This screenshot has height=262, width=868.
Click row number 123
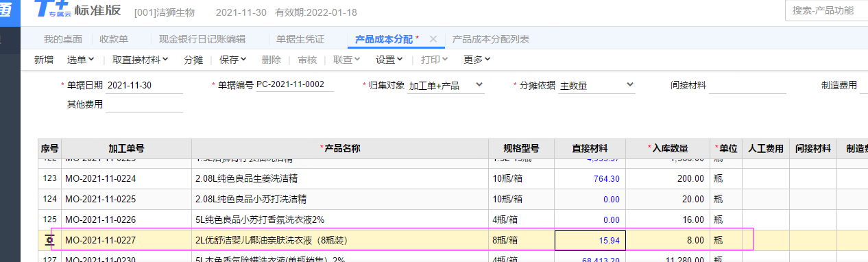49,178
